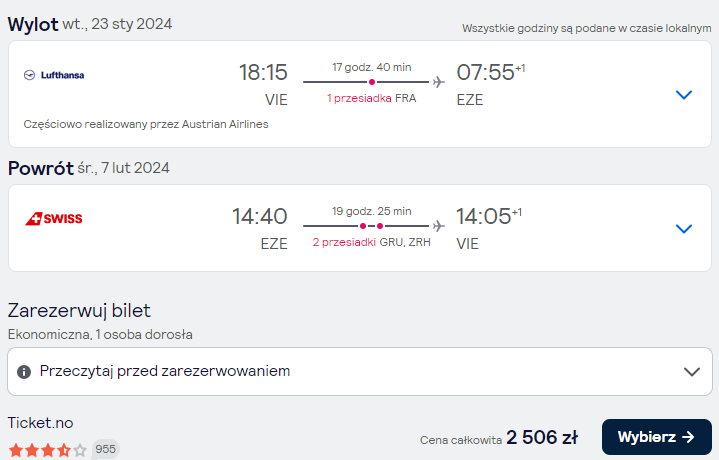Expand the Lufthansa outbound flight details chevron
This screenshot has height=460, width=719.
(684, 94)
